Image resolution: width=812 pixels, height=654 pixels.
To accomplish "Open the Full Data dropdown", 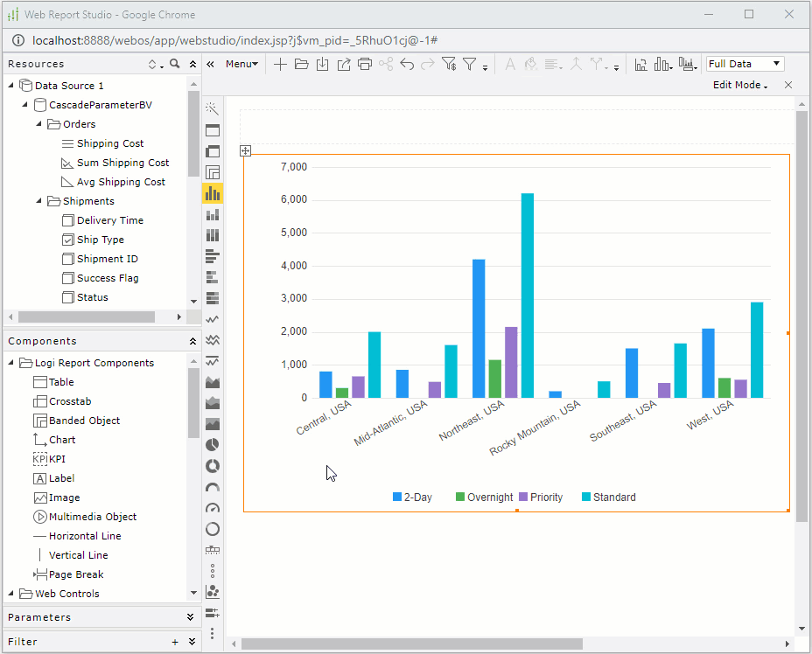I will (x=744, y=64).
